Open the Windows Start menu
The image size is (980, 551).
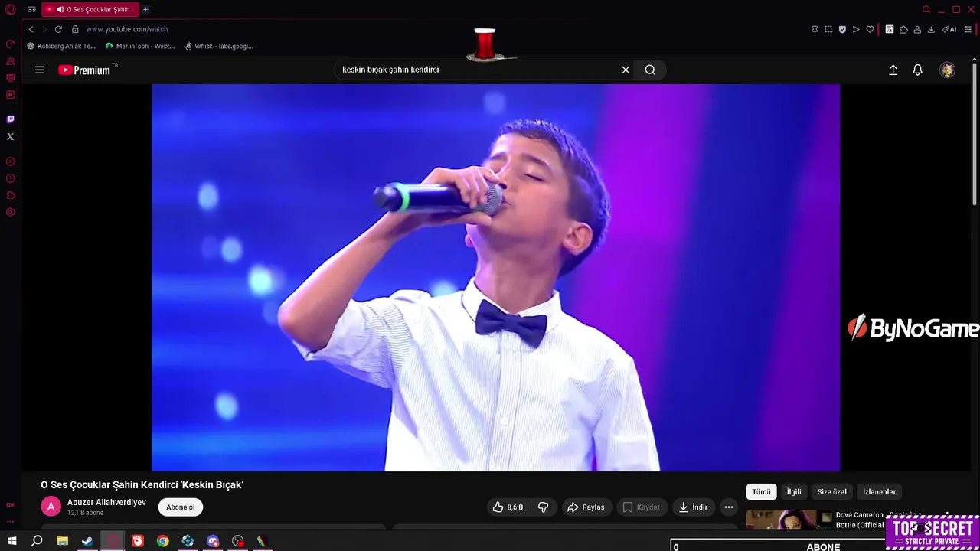pos(12,541)
